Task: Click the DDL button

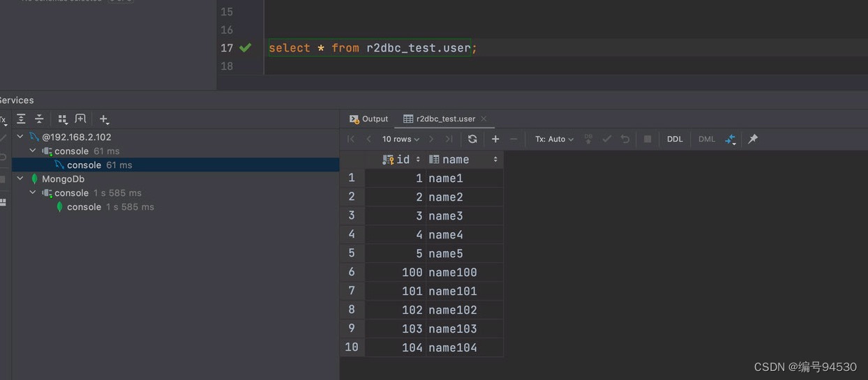Action: (675, 139)
